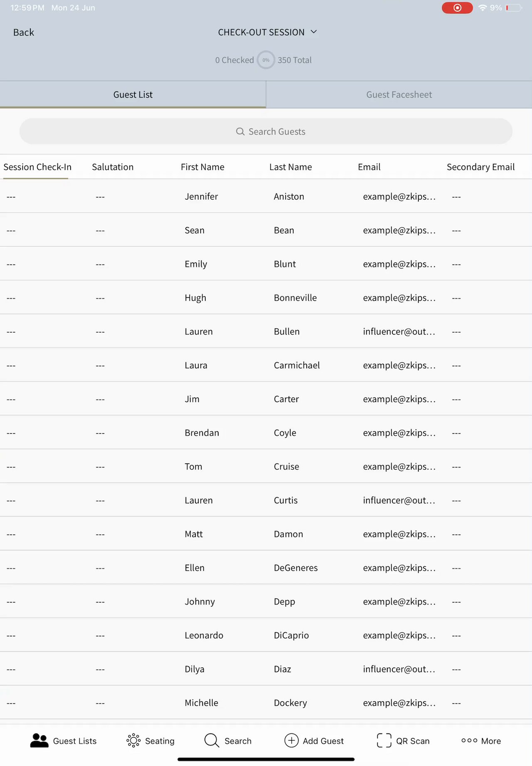Image resolution: width=532 pixels, height=766 pixels.
Task: Expand the CHECK-OUT SESSION dropdown chevron
Action: tap(314, 32)
